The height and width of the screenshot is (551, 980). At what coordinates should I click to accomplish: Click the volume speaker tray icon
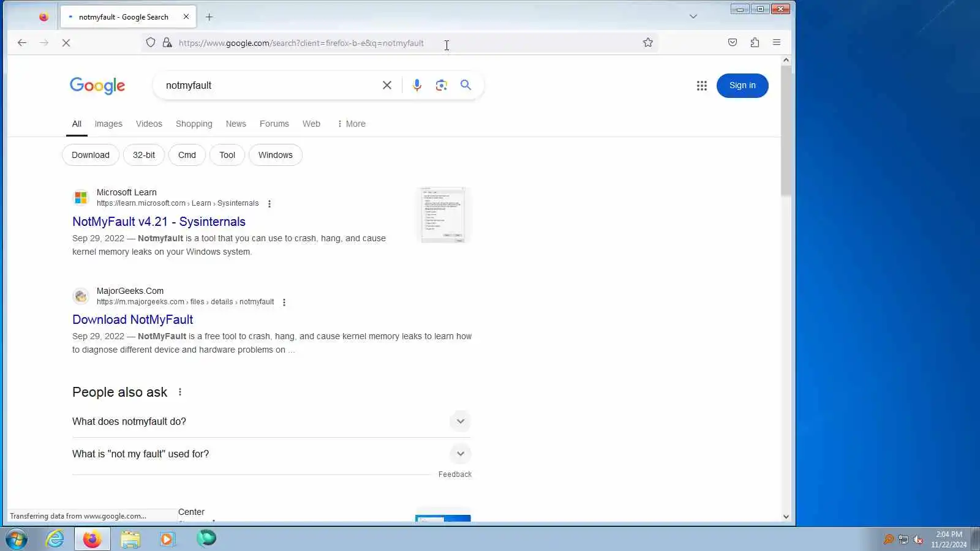(918, 539)
